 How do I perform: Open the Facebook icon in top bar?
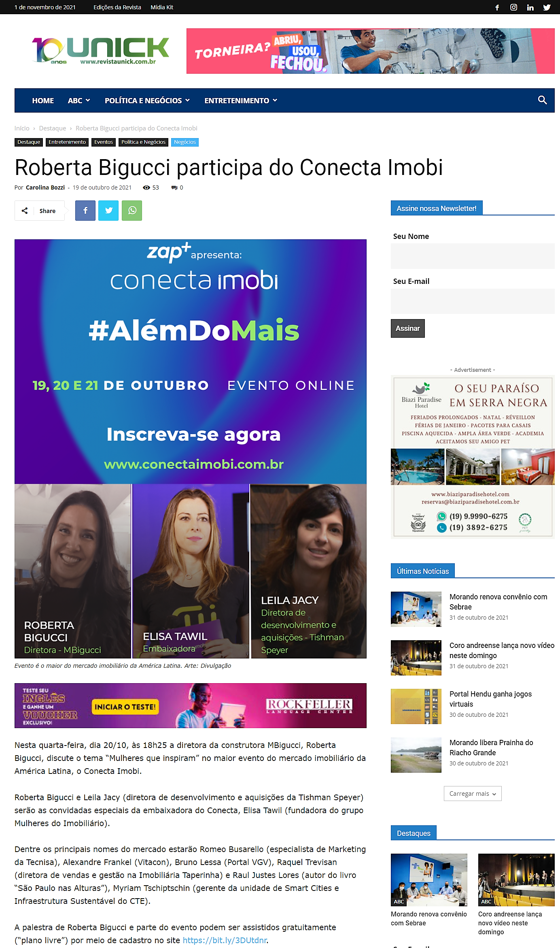pos(497,7)
